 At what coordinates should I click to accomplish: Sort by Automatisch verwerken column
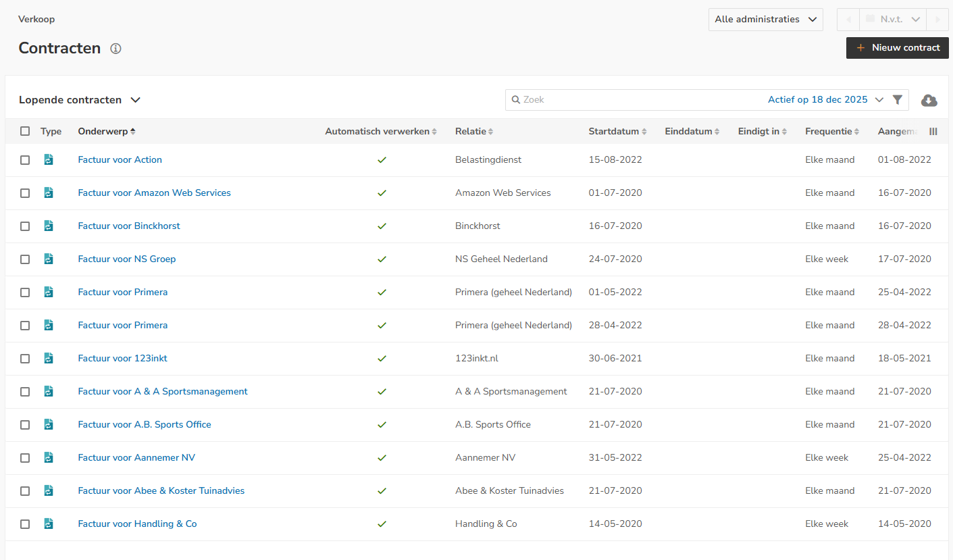[381, 132]
